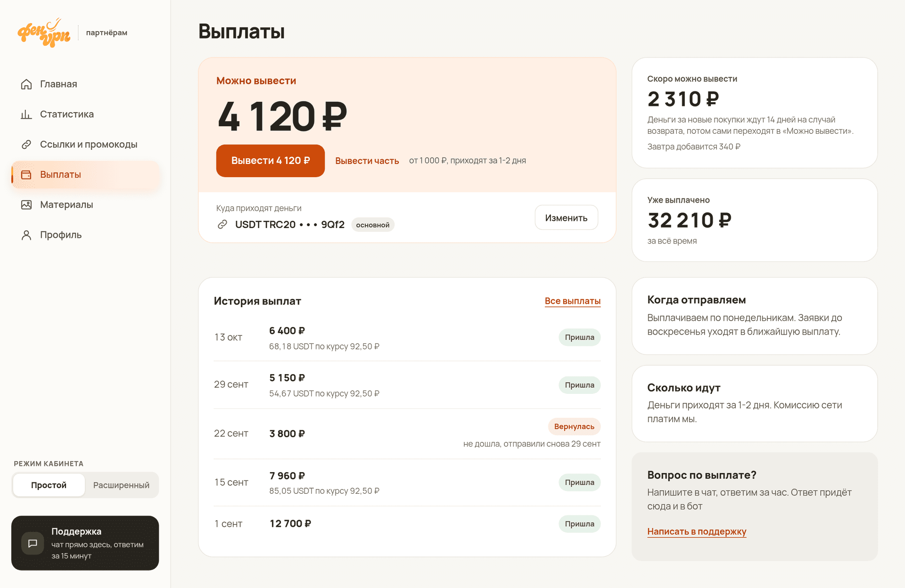Viewport: 905px width, 588px height.
Task: Click the 5 150 ₽ payout amount
Action: click(287, 378)
